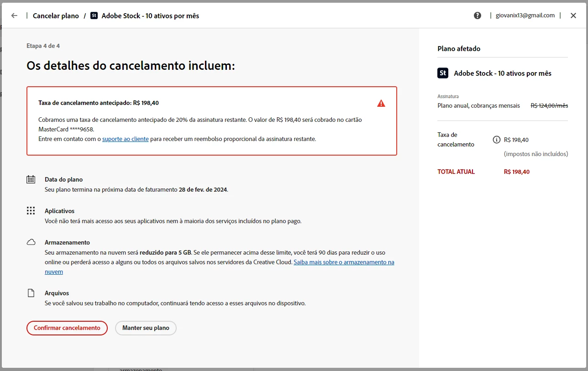
Task: Click the struck-through price R$ 124,00/mês
Action: (549, 106)
